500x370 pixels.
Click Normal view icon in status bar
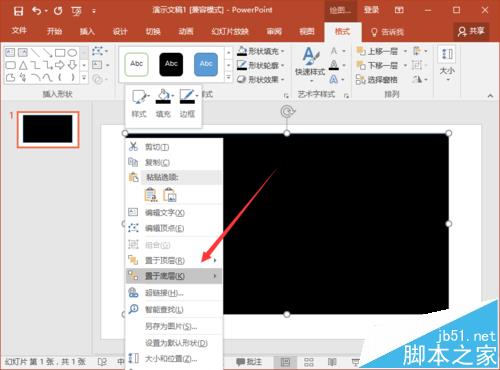click(x=285, y=362)
